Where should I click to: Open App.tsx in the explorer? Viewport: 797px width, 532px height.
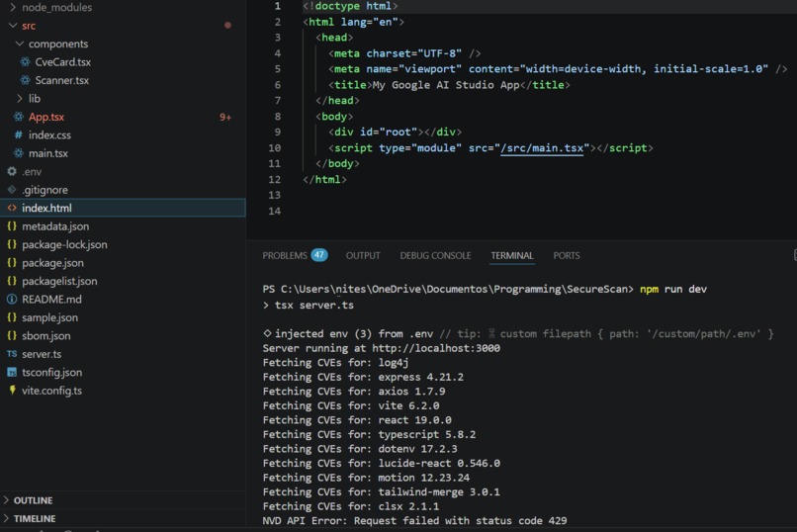point(46,117)
